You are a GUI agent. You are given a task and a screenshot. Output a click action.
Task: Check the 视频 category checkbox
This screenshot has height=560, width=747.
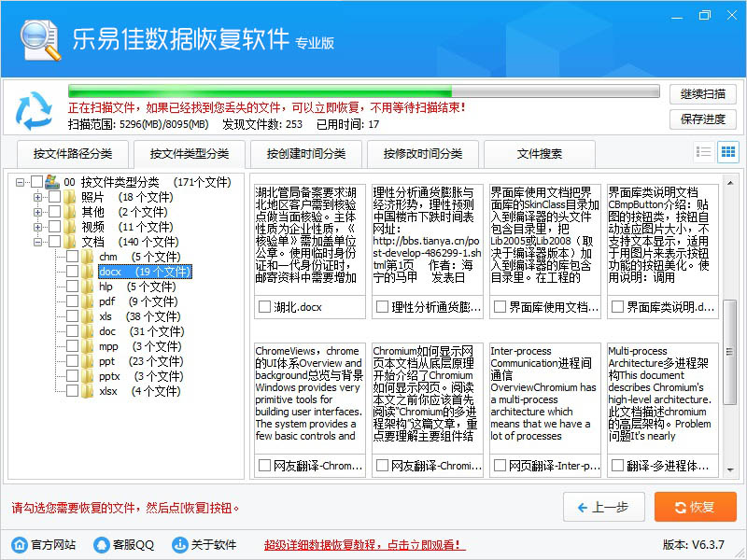[54, 227]
